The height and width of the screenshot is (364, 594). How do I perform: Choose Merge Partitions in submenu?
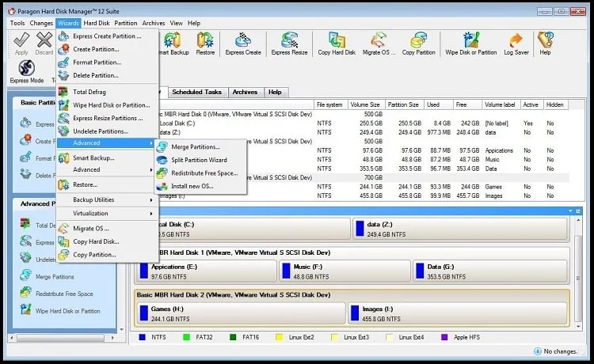click(201, 147)
